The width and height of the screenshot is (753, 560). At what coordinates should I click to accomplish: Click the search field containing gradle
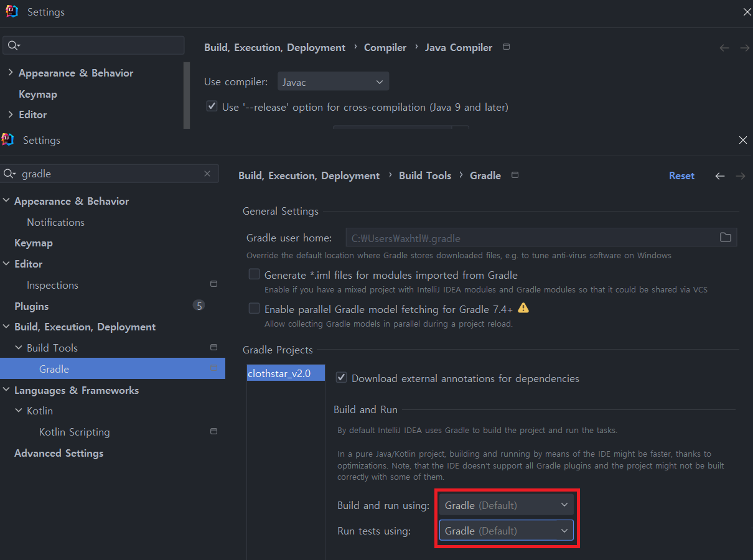point(110,174)
